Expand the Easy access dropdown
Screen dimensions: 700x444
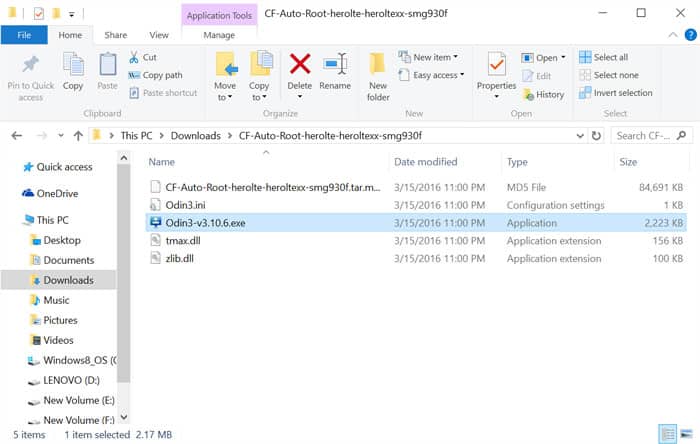tap(462, 75)
